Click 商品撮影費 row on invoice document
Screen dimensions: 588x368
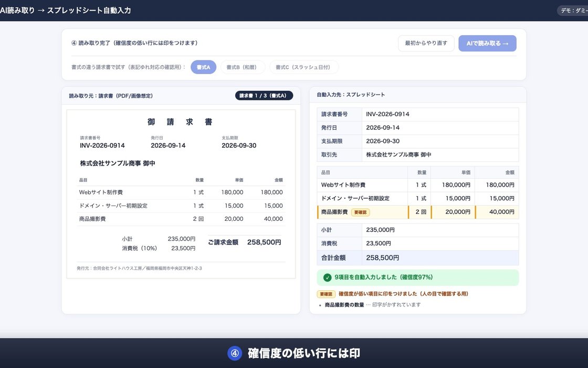tap(181, 219)
